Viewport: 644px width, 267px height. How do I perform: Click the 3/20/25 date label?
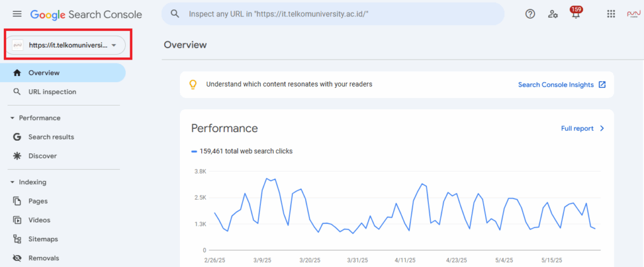[x=310, y=260]
